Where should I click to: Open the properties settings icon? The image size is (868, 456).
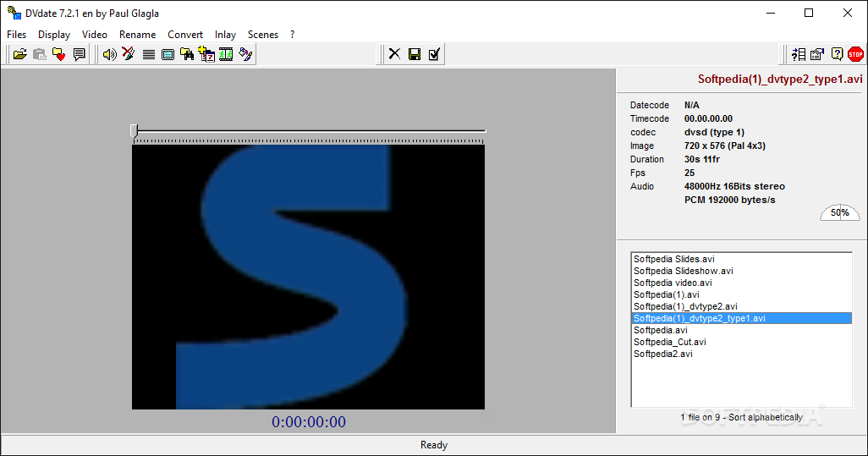point(817,54)
